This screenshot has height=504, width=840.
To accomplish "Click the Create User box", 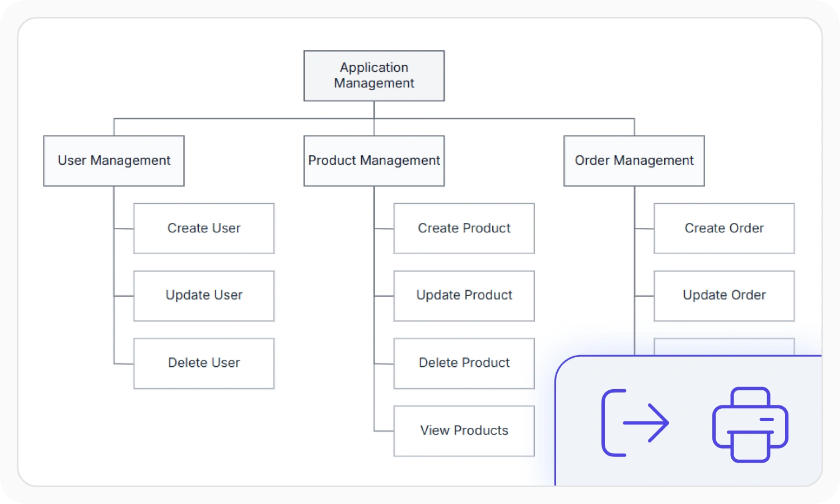I will (x=204, y=228).
